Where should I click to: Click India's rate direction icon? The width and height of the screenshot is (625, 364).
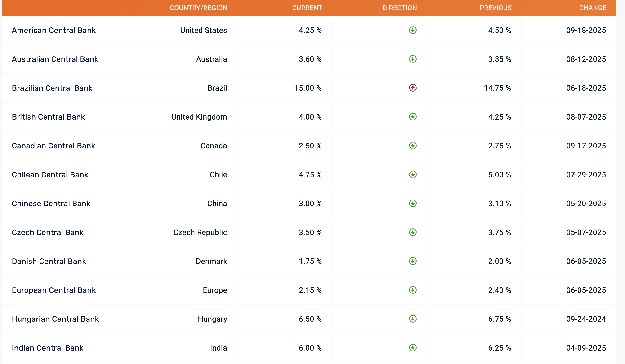pyautogui.click(x=413, y=348)
